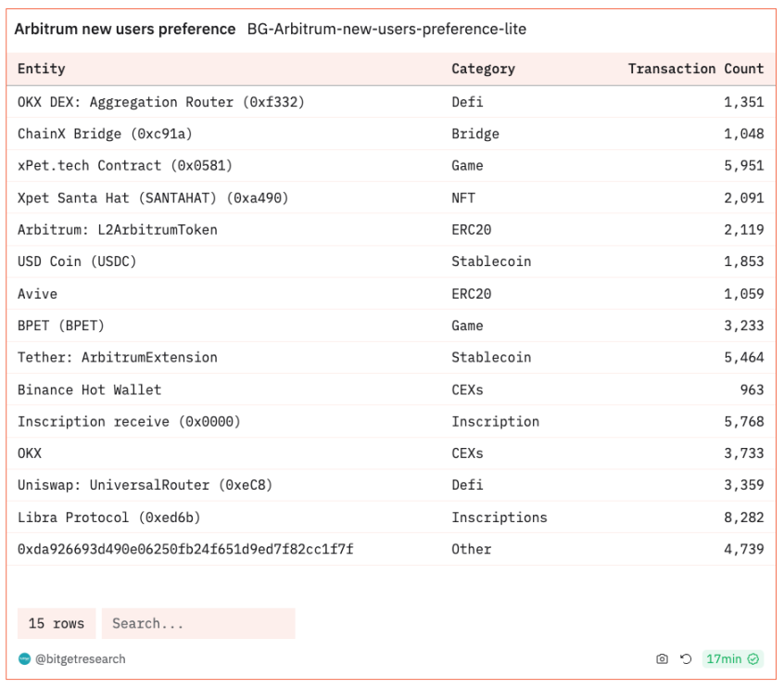The height and width of the screenshot is (689, 784).
Task: Sort by Transaction Count column header
Action: pyautogui.click(x=695, y=69)
